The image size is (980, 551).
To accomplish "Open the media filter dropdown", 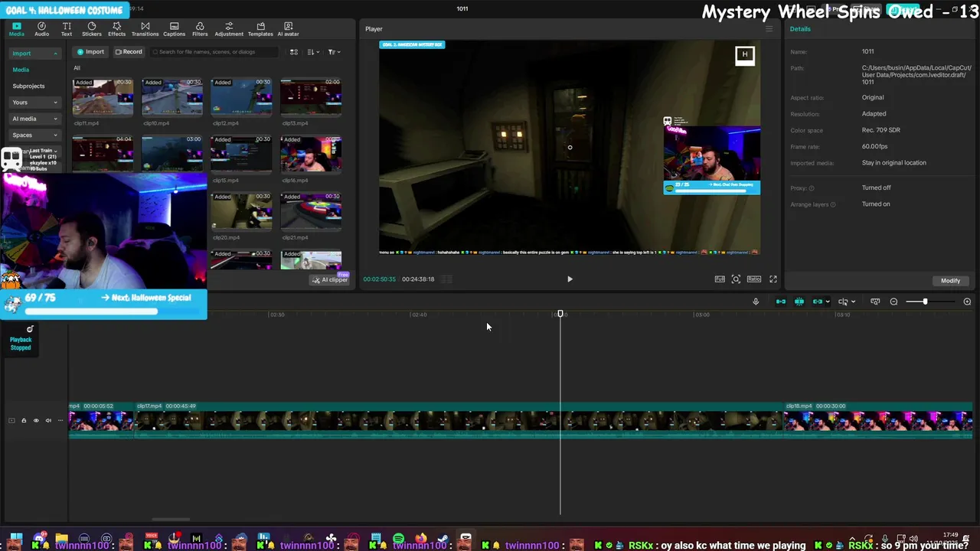I will pos(334,52).
